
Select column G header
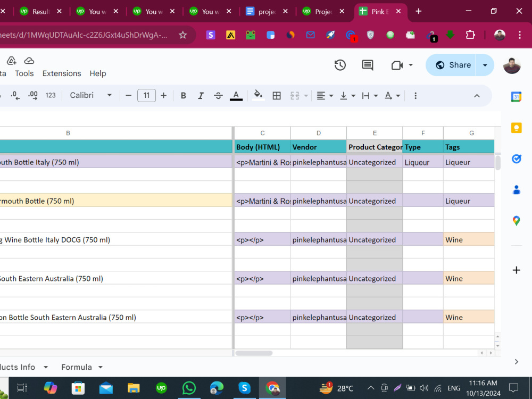pos(471,133)
